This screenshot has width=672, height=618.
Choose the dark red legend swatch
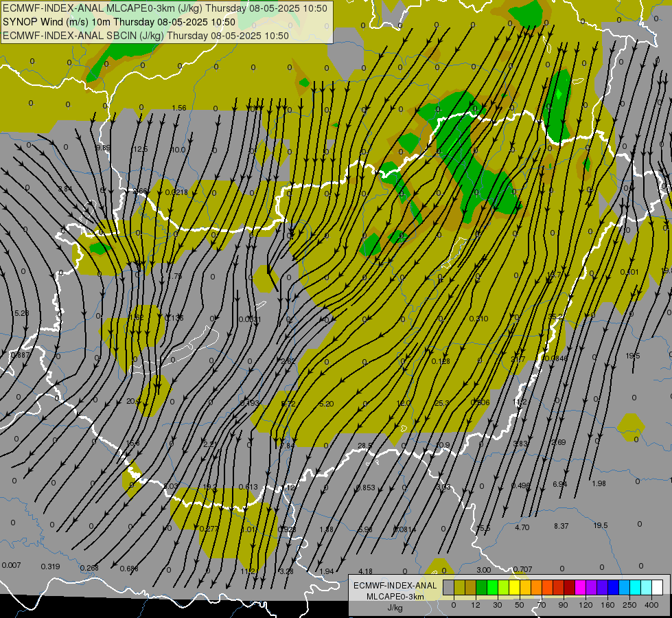coord(569,588)
